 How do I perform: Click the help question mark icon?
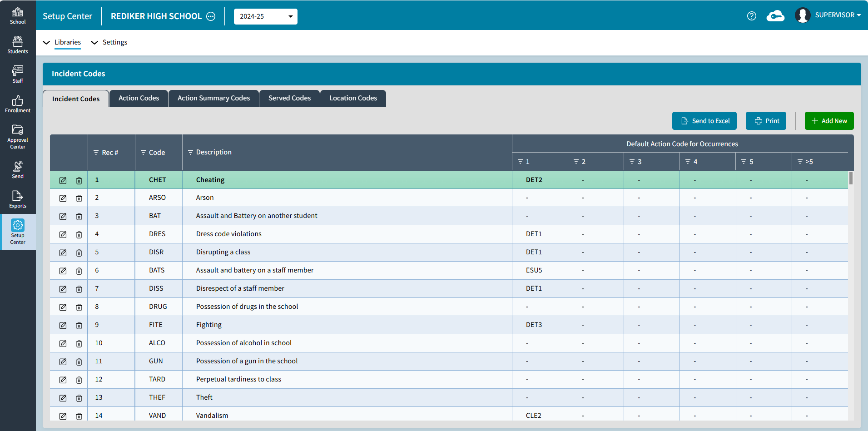pos(752,16)
